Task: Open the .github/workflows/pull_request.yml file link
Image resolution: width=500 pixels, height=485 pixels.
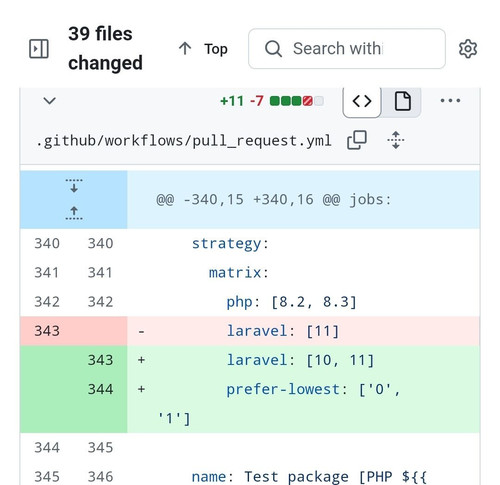Action: [x=184, y=141]
